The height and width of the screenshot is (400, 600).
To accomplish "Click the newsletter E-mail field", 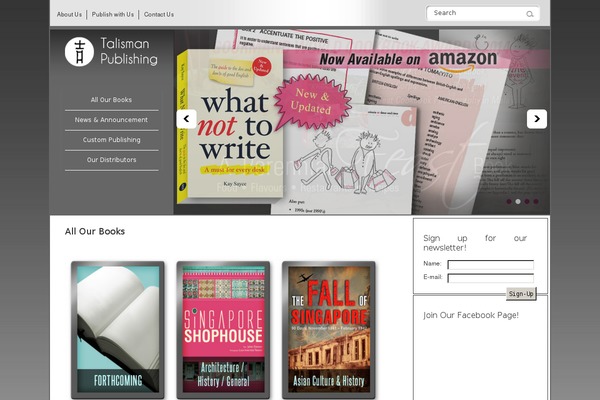I will point(491,278).
